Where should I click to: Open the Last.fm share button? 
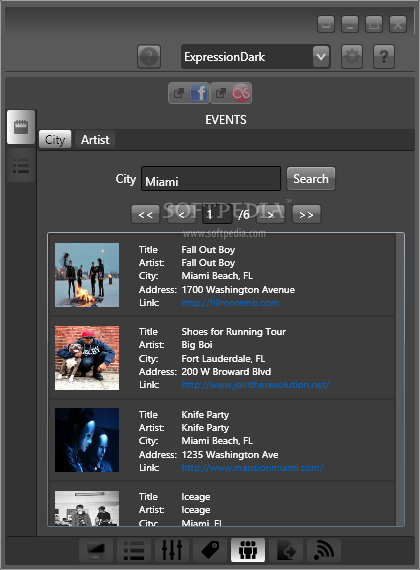(231, 93)
